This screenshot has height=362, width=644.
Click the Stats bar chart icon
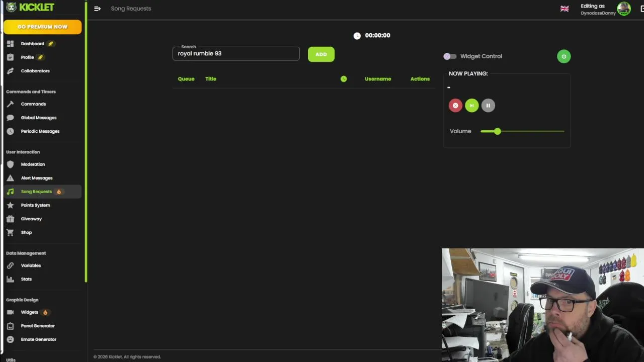10,279
